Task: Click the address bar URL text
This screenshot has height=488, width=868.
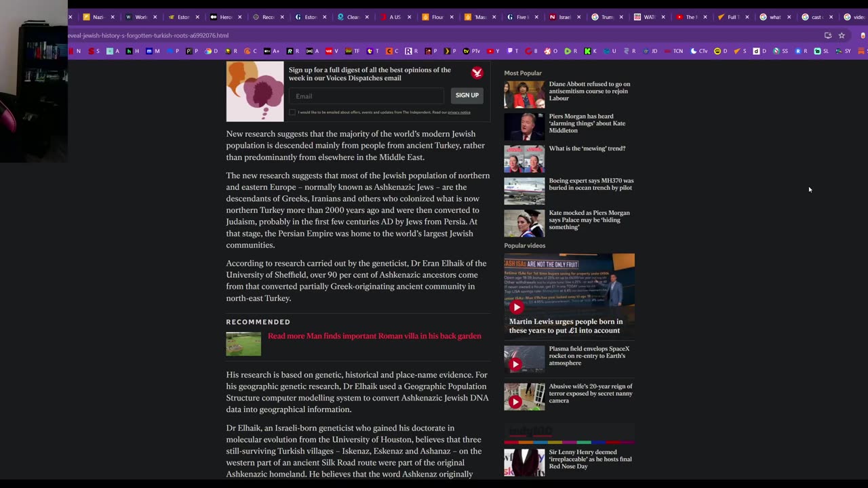Action: (148, 35)
